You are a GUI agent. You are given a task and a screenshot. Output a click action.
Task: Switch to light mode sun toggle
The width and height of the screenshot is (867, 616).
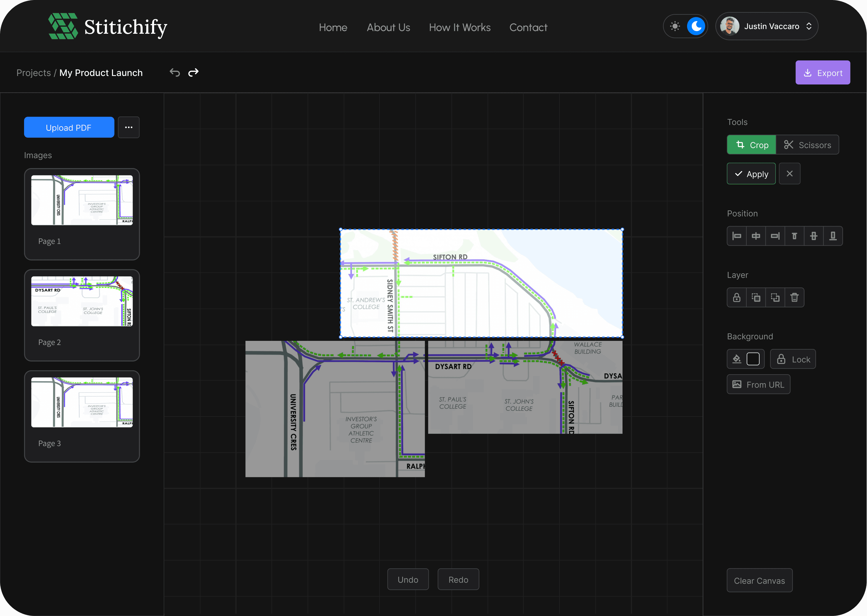[x=675, y=26]
